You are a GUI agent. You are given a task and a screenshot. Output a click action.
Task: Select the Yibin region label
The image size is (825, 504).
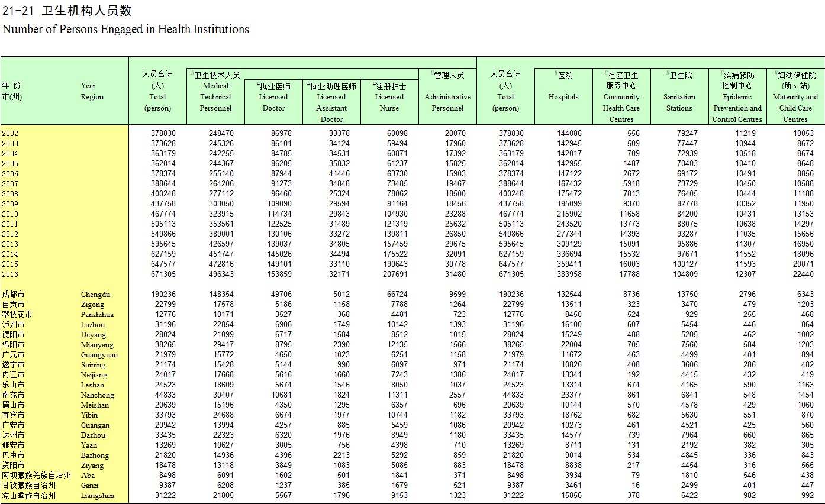[x=89, y=415]
